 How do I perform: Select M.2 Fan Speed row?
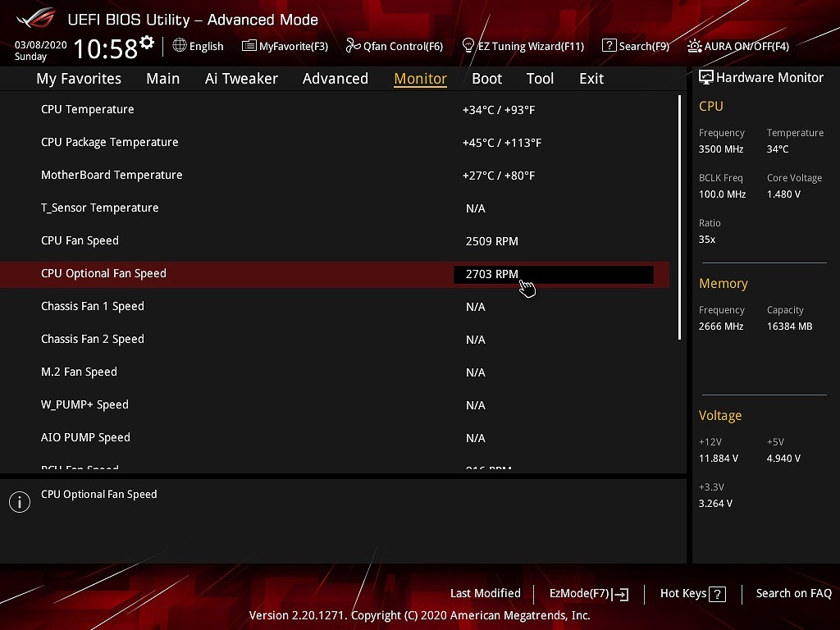335,372
